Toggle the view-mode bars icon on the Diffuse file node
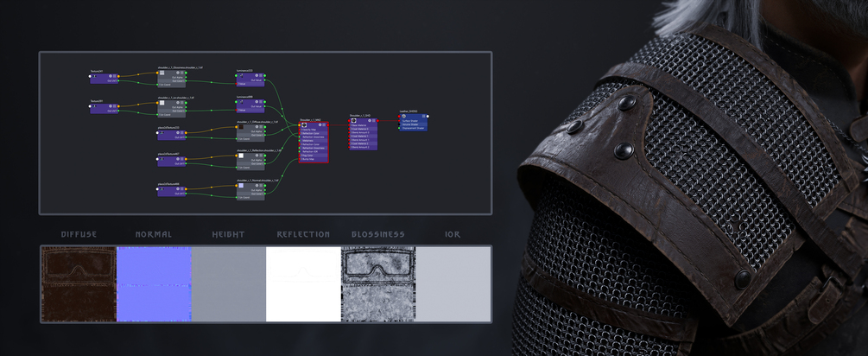Viewport: 868px width, 356px height. [261, 127]
